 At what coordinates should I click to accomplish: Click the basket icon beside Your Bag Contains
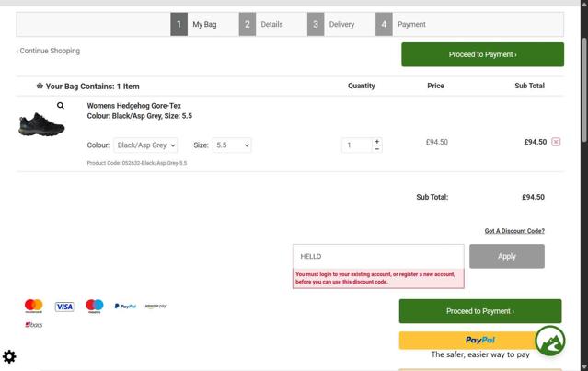tap(40, 86)
